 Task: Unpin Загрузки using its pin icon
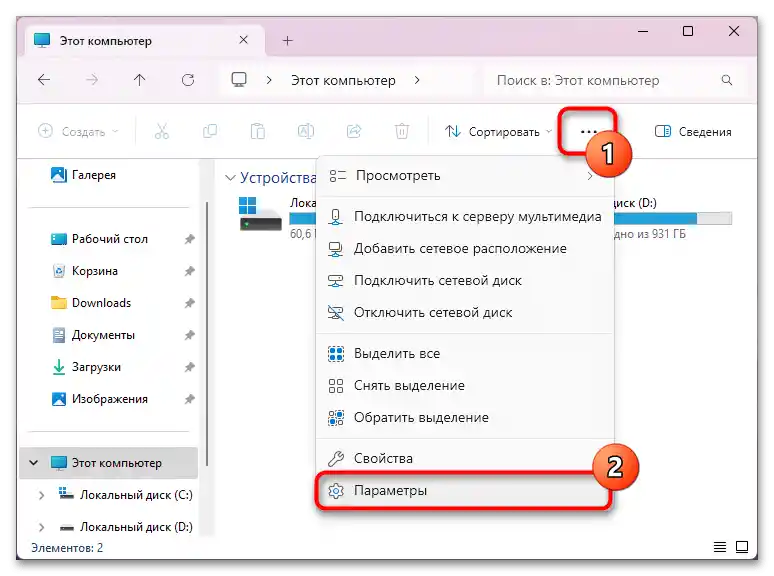190,367
